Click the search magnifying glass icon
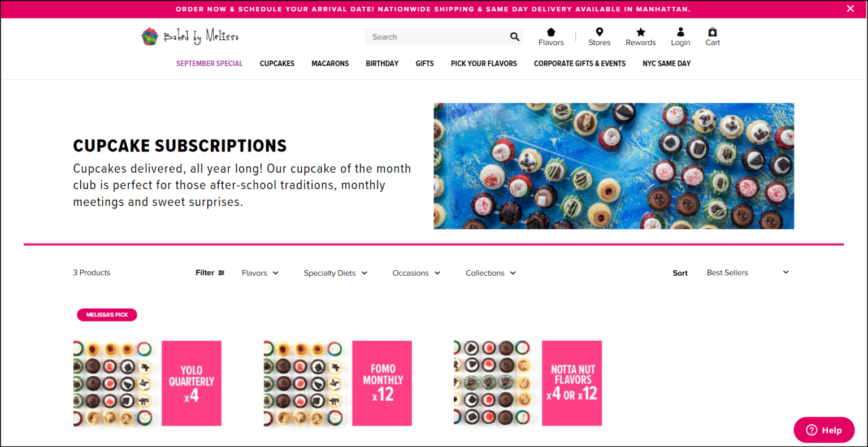The width and height of the screenshot is (868, 447). click(514, 37)
